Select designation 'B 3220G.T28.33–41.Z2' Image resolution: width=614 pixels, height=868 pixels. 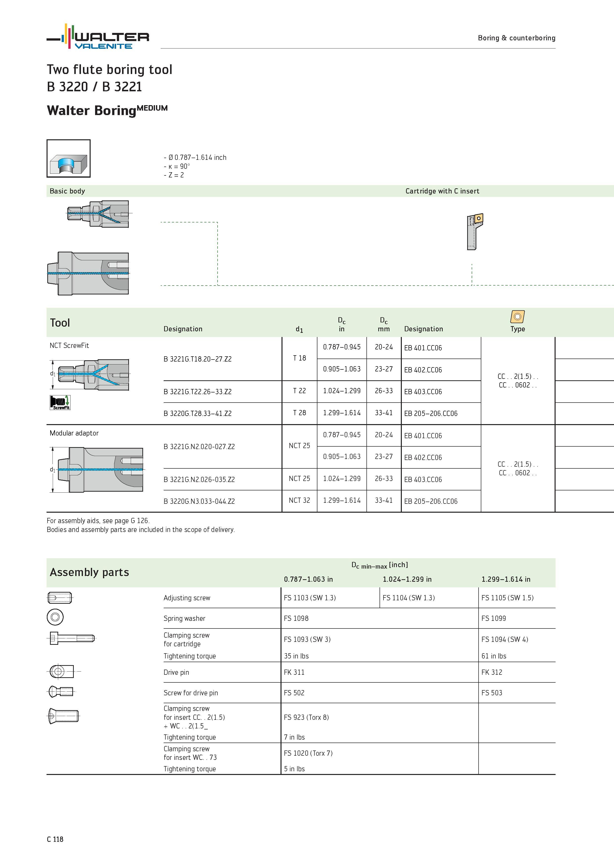(198, 413)
